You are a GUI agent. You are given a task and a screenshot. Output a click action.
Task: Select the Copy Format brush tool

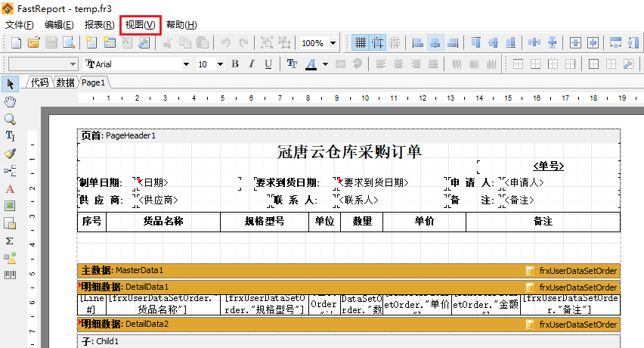(x=10, y=154)
